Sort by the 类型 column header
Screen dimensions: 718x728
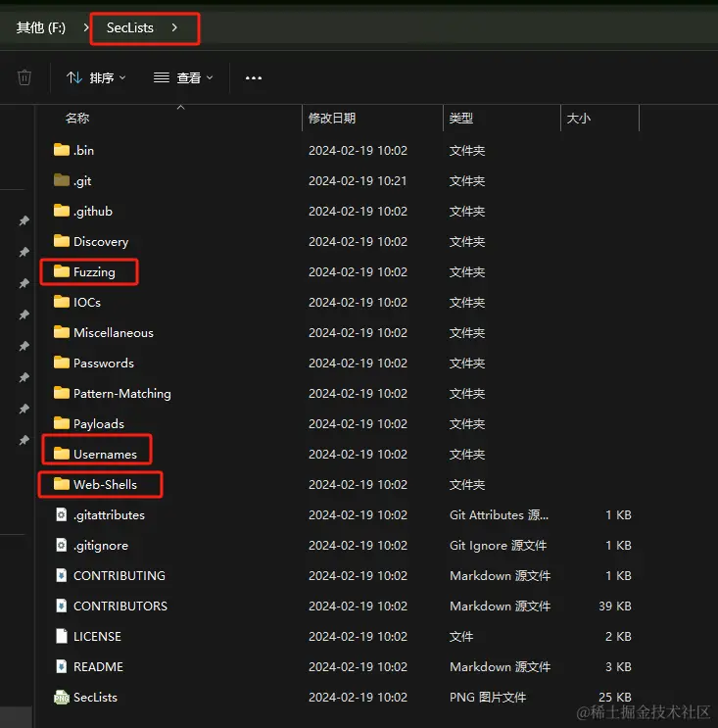tap(461, 118)
